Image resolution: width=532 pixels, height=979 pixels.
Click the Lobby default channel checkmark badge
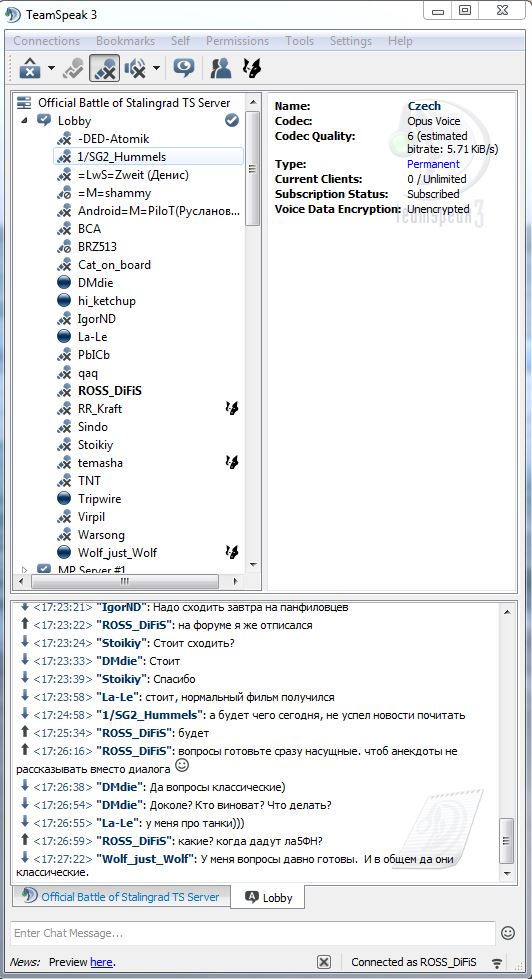(232, 121)
